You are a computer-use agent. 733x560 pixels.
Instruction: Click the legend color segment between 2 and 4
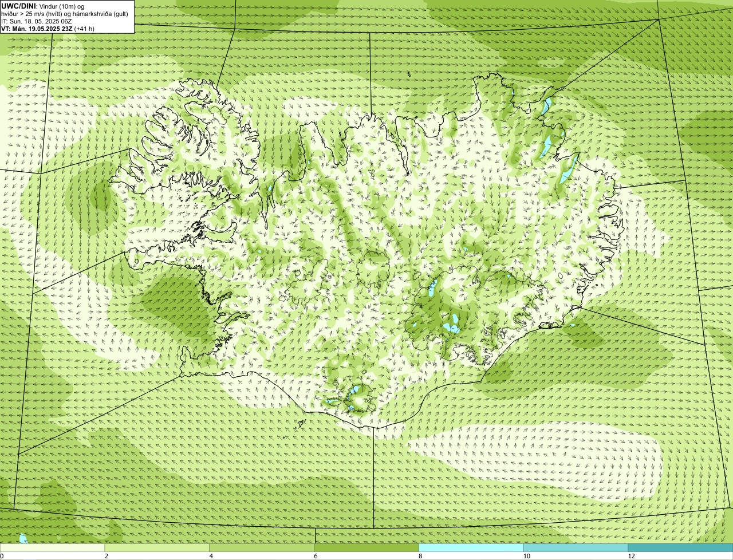[x=157, y=548]
